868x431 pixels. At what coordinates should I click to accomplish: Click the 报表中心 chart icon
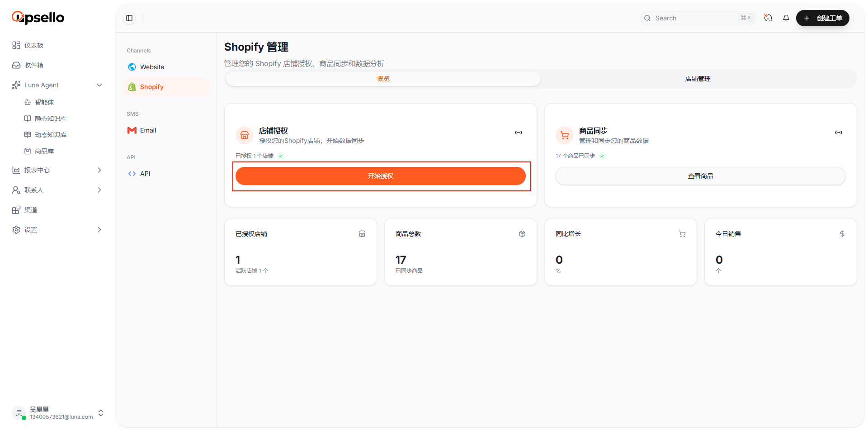(x=16, y=170)
